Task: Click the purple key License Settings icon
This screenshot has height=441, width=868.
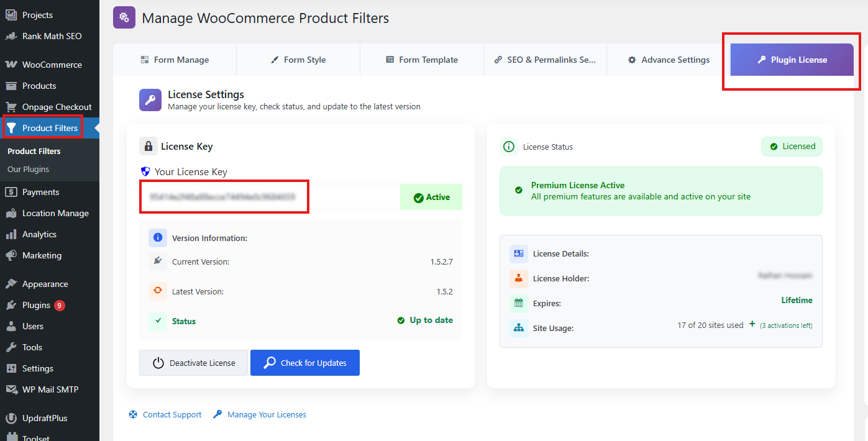Action: click(x=150, y=100)
